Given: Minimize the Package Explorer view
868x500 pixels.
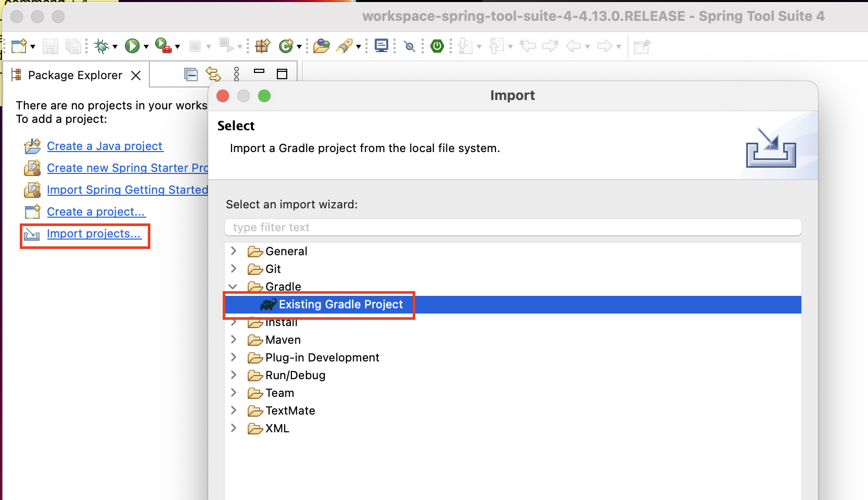Looking at the screenshot, I should click(x=259, y=71).
